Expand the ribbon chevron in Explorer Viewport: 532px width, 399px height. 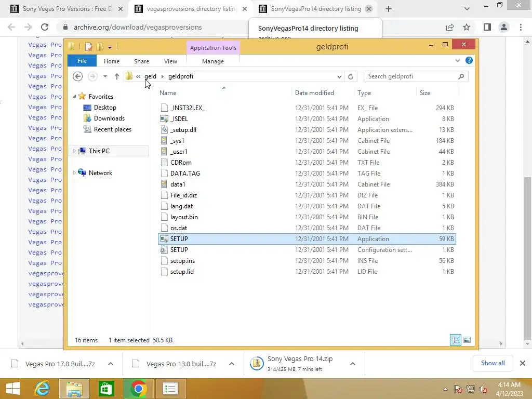tap(457, 60)
